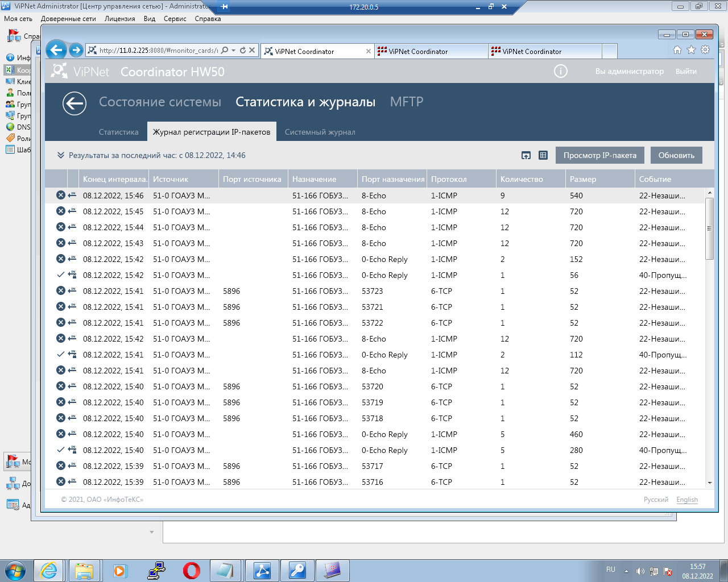Click 'Выйти' link

tap(686, 71)
